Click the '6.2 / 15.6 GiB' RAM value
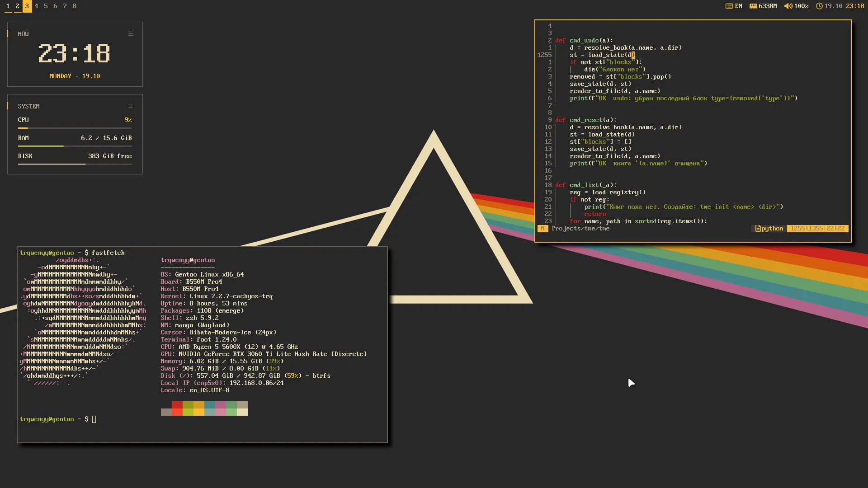The image size is (868, 488). point(106,138)
